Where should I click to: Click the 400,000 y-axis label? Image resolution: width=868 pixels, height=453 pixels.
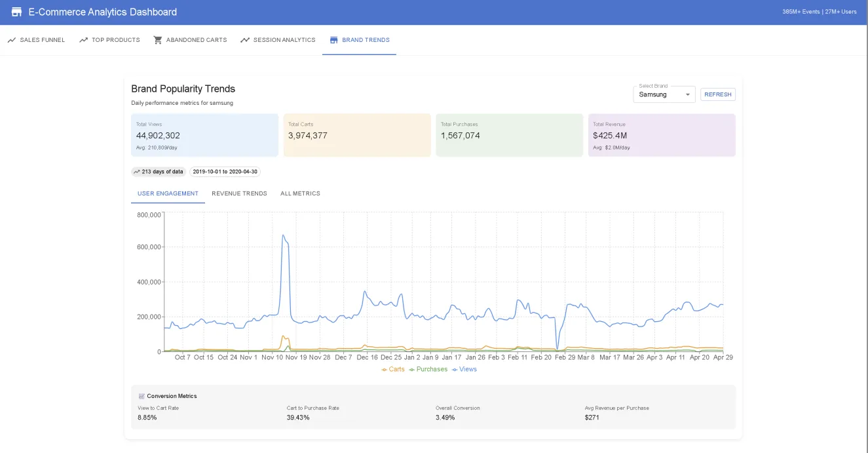[149, 282]
